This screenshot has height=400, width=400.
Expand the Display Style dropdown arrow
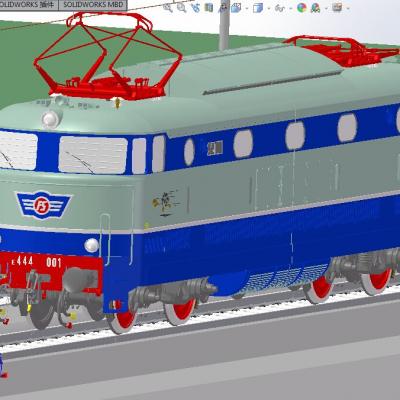[x=268, y=8]
